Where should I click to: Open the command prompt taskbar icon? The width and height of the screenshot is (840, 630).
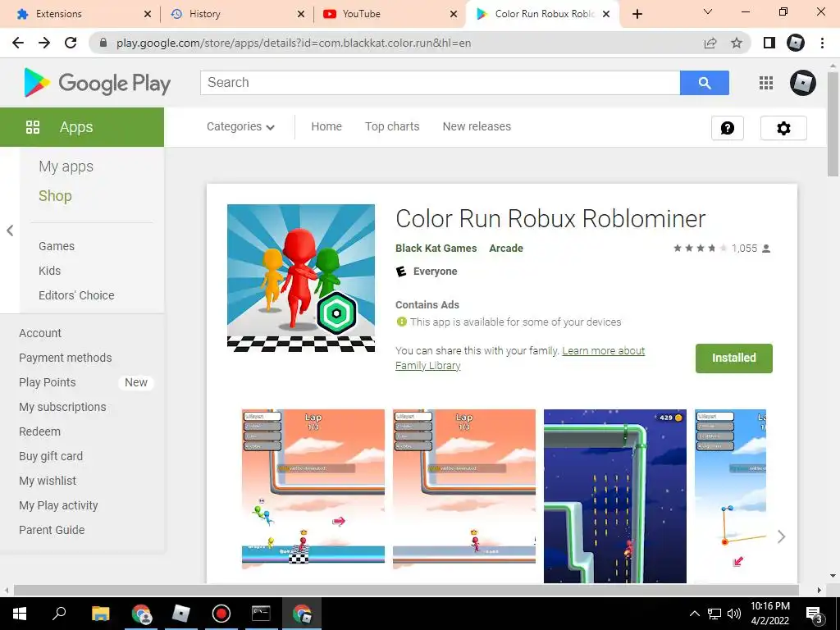261,614
